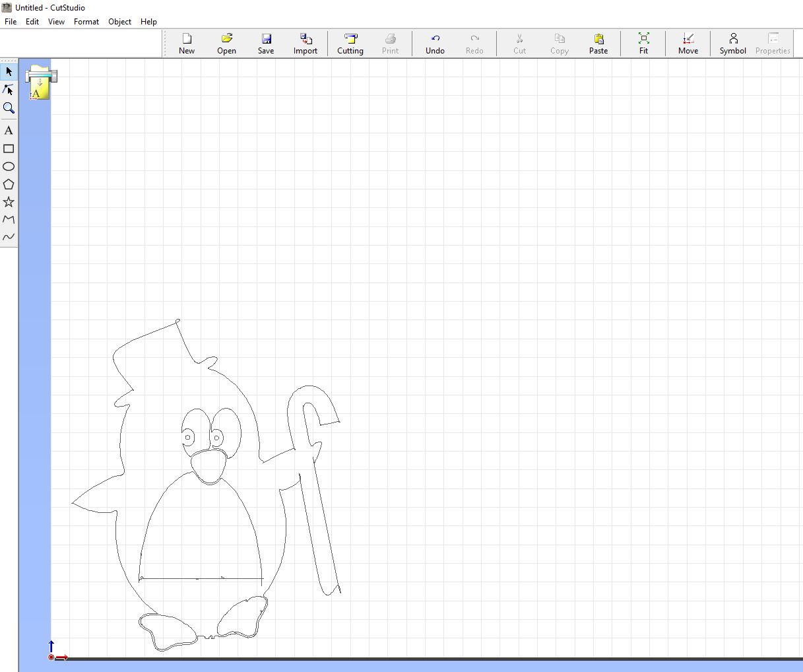Select the polyline drawing tool

pyautogui.click(x=9, y=219)
